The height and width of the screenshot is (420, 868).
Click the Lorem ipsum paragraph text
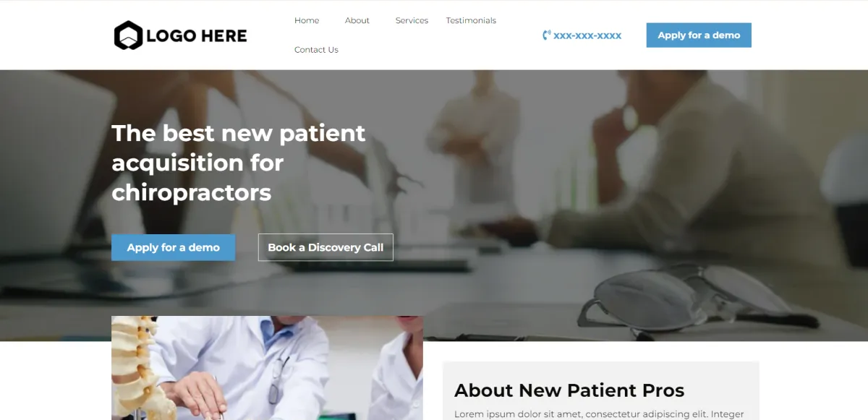point(599,414)
